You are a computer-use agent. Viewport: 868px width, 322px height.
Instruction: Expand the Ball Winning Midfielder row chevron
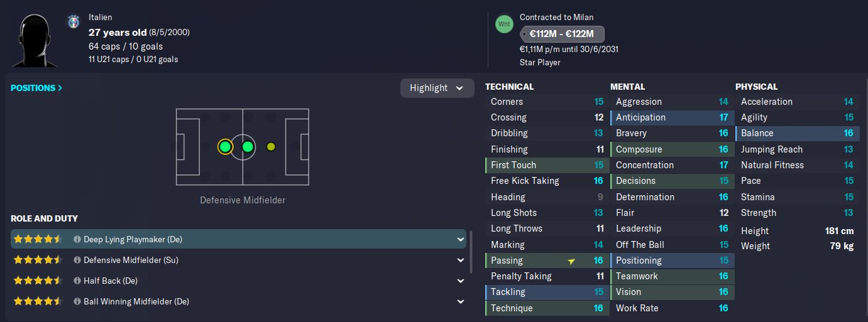point(461,301)
